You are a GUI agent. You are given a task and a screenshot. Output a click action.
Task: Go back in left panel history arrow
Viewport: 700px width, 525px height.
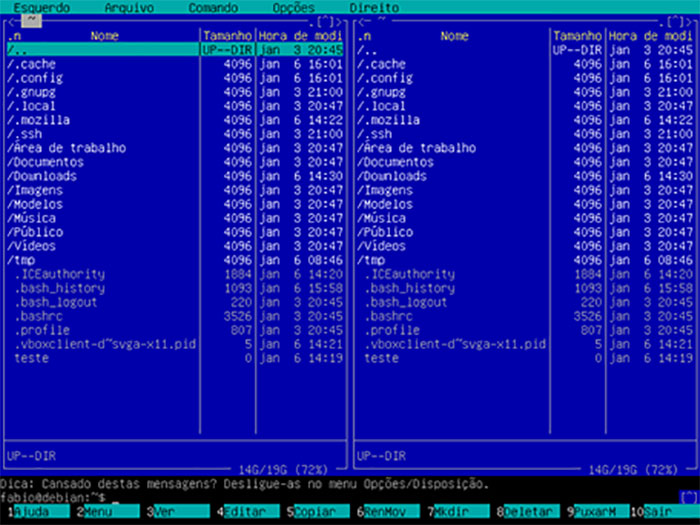point(10,21)
